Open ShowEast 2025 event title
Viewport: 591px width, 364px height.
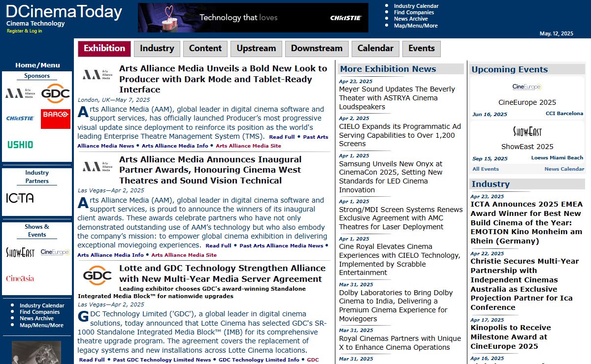(x=527, y=147)
